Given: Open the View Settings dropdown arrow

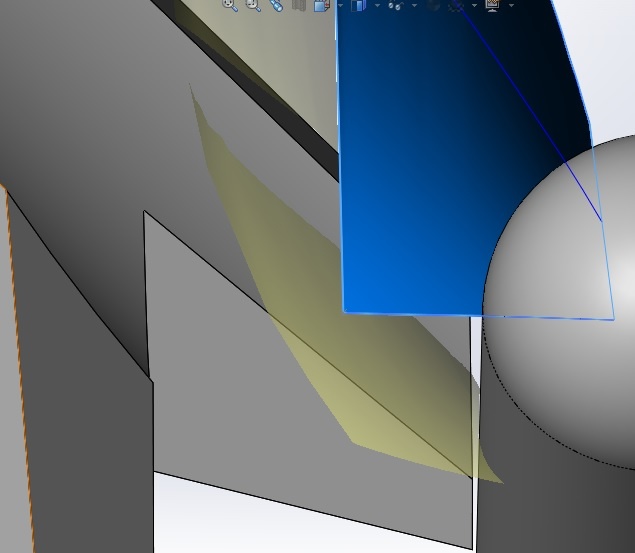Looking at the screenshot, I should [x=511, y=5].
